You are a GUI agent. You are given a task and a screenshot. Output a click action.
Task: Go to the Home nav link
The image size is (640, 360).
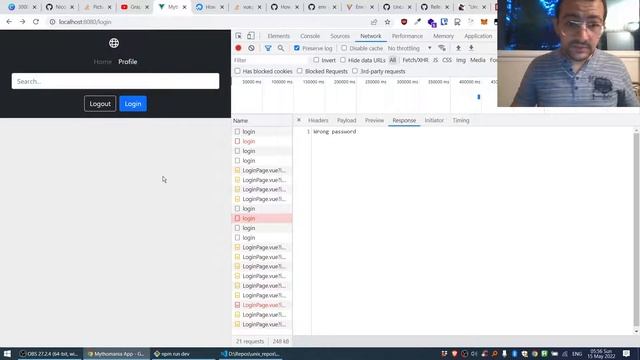[102, 62]
